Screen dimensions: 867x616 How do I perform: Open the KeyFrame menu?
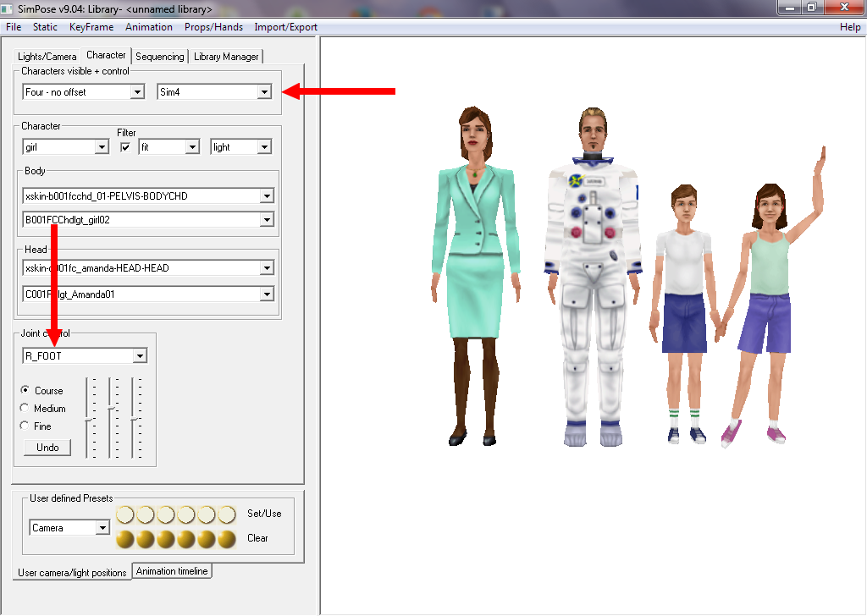pyautogui.click(x=91, y=27)
